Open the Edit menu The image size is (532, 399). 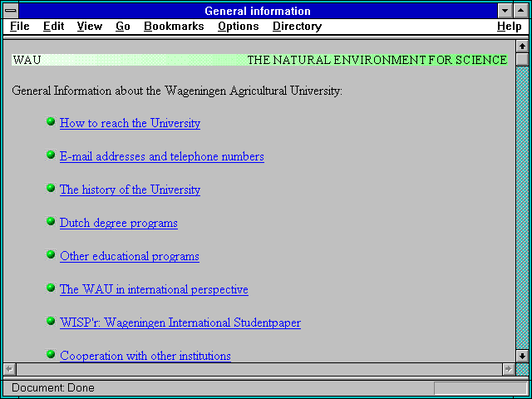tap(53, 27)
